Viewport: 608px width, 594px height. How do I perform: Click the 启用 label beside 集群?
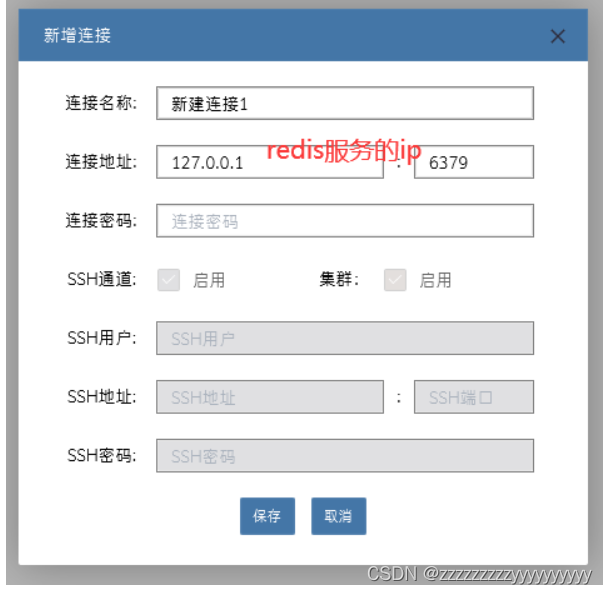click(435, 280)
